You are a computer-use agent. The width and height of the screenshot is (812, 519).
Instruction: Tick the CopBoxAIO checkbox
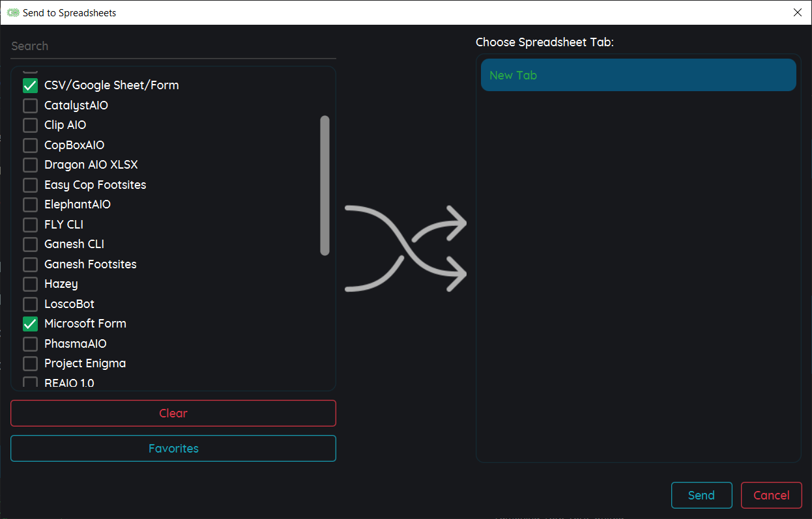(x=30, y=145)
